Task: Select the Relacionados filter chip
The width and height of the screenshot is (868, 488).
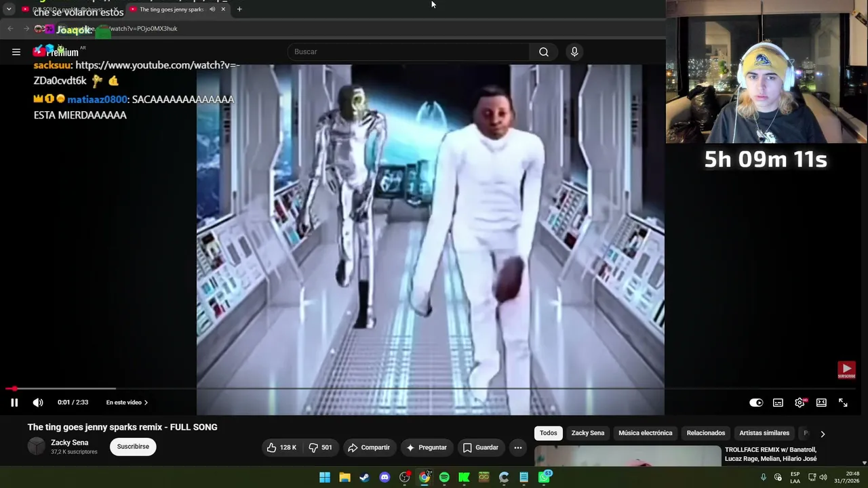Action: 706,433
